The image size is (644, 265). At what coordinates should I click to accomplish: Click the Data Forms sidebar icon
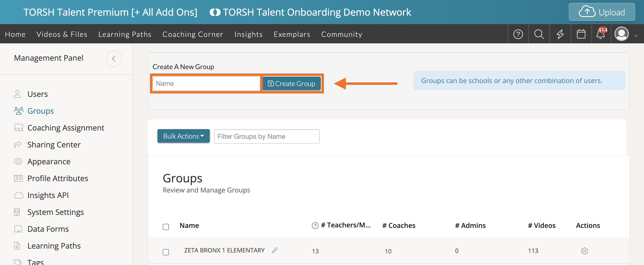(x=18, y=229)
